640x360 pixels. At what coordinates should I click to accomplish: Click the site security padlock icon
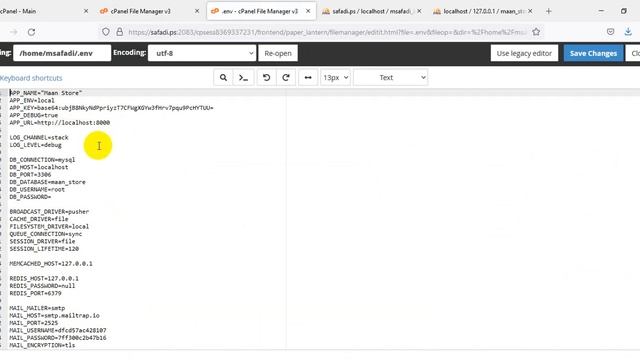click(119, 32)
